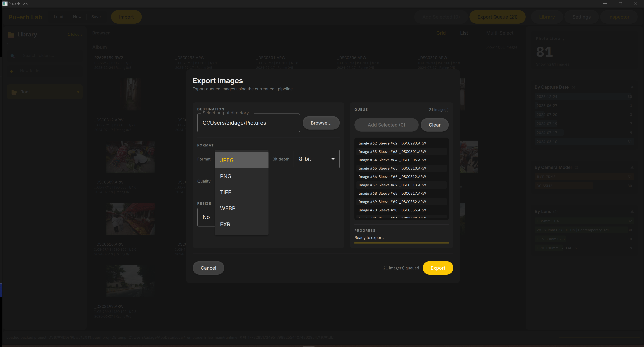Screen dimensions: 644x347
Task: Switch the browser to Grid view
Action: pos(441,33)
